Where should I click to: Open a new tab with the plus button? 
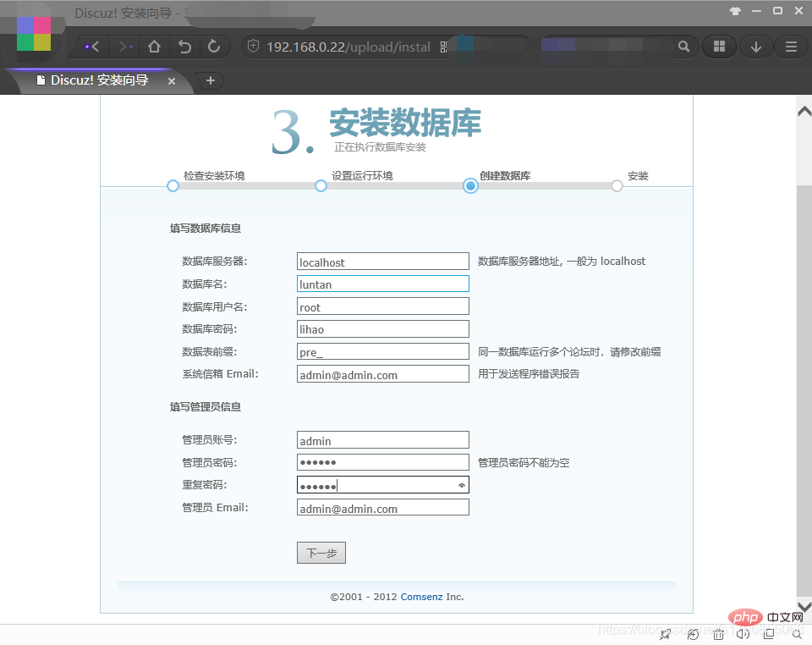click(x=211, y=80)
